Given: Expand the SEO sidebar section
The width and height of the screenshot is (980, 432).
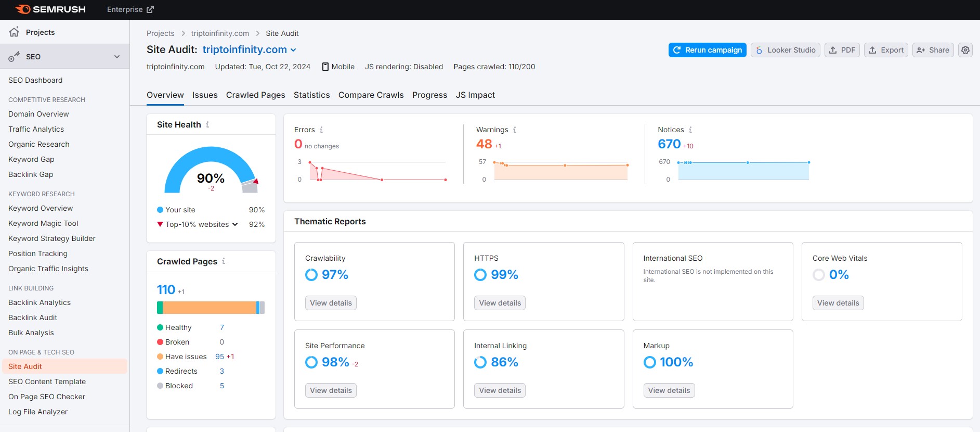Looking at the screenshot, I should tap(117, 57).
